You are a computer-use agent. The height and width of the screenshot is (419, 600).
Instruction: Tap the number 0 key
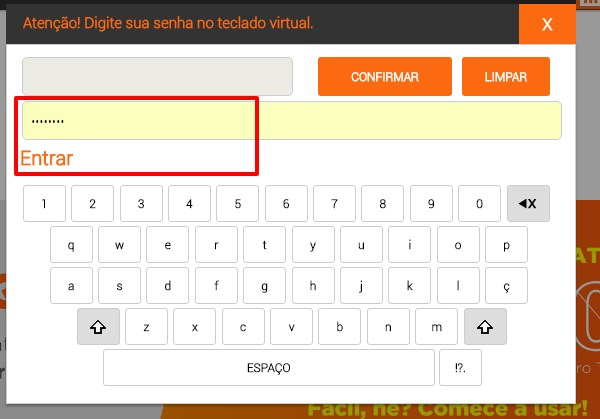479,204
